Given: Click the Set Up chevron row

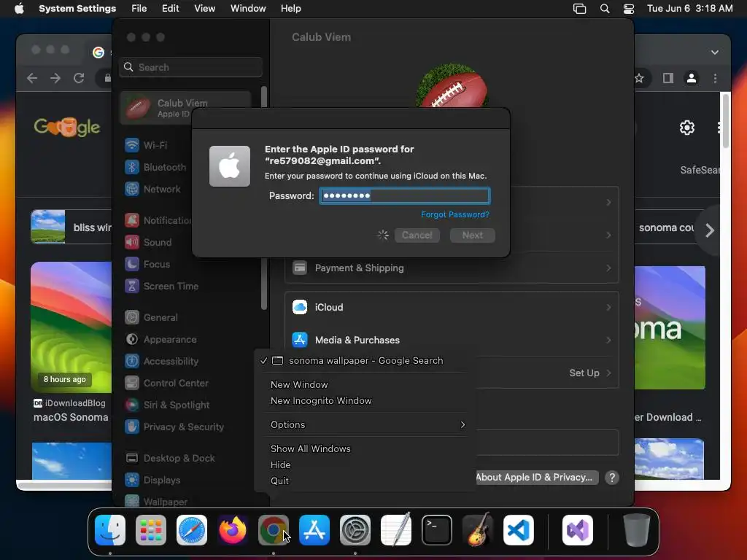Looking at the screenshot, I should tap(590, 373).
